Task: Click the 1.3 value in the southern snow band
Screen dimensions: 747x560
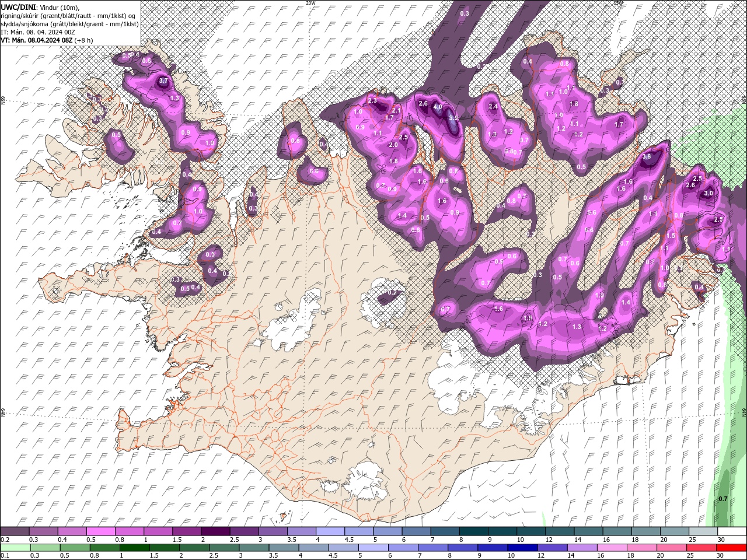Action: [577, 327]
